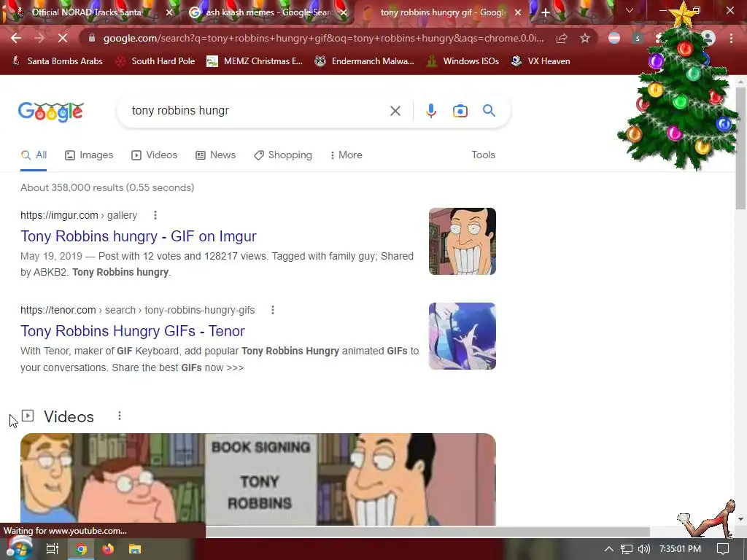
Task: Open the clock showing 7:35:01 PM
Action: click(x=680, y=549)
